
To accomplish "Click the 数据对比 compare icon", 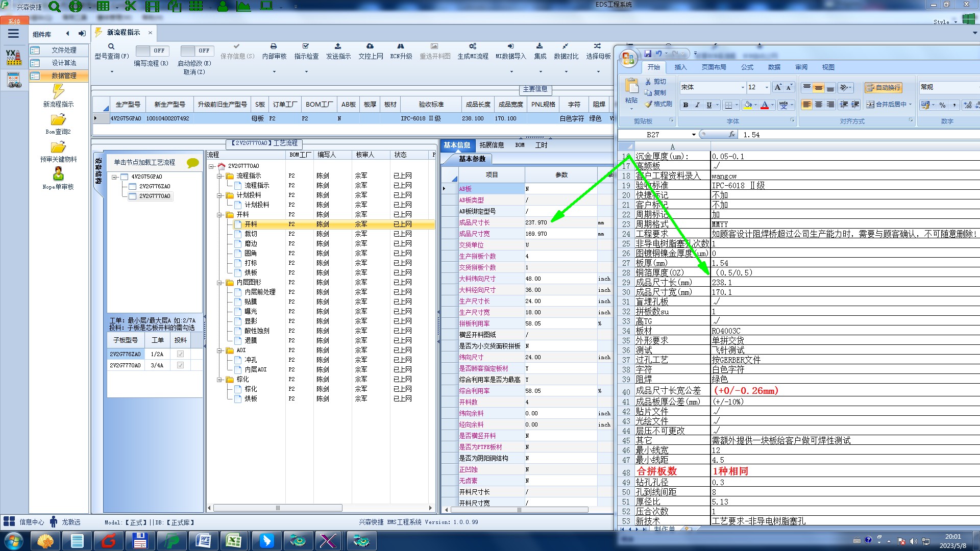I will pos(566,46).
